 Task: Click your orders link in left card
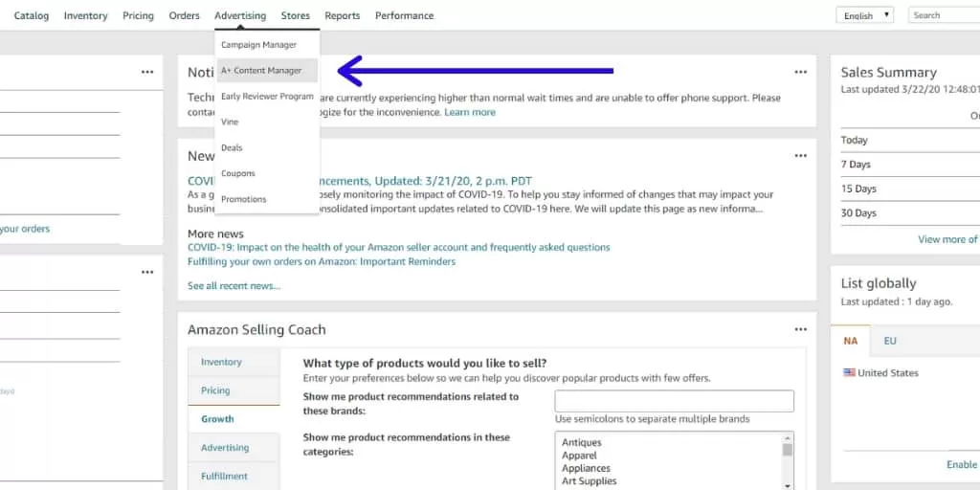(25, 229)
